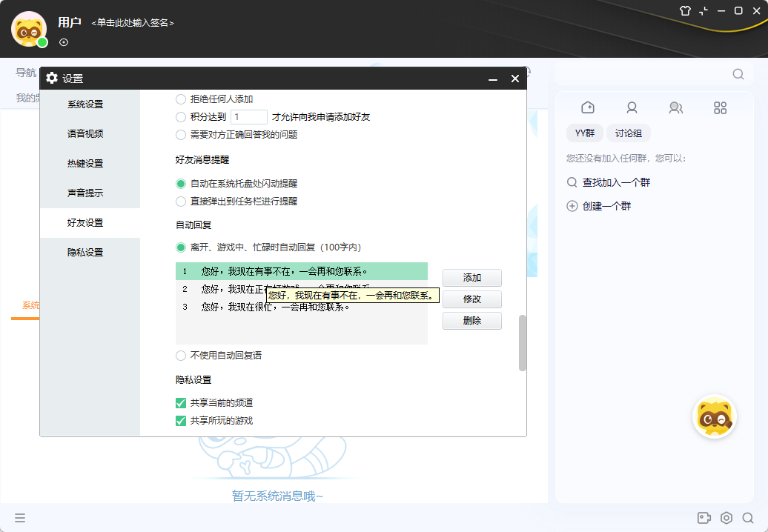
Task: Select auto-reply row 3 我现在很忙
Action: click(x=302, y=307)
